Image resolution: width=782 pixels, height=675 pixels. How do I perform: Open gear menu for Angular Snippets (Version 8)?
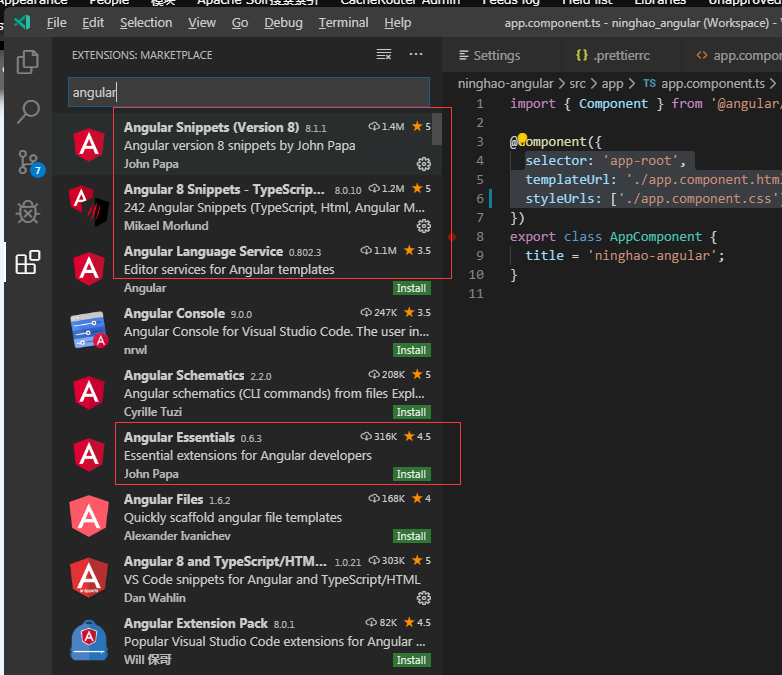(x=423, y=164)
